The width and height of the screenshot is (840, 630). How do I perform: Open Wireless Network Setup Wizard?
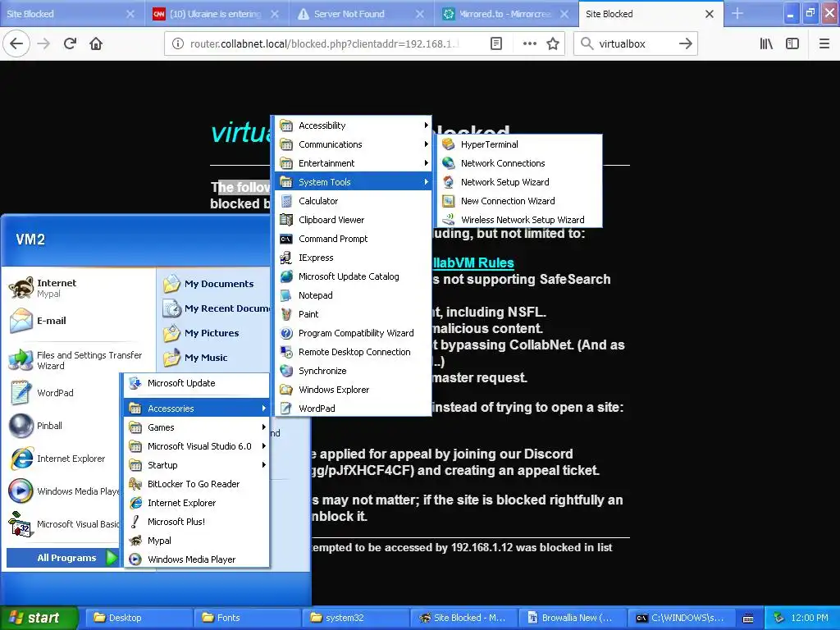pos(520,220)
